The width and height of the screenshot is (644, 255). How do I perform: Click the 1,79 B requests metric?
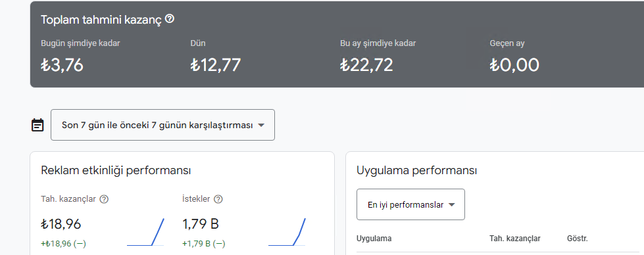[x=201, y=224]
